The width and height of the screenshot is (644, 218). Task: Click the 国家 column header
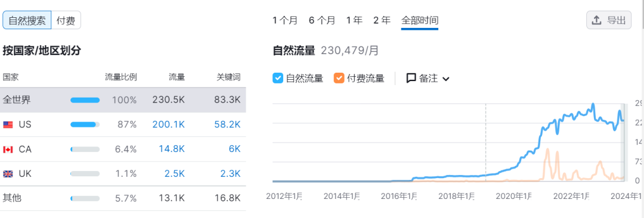coord(11,77)
